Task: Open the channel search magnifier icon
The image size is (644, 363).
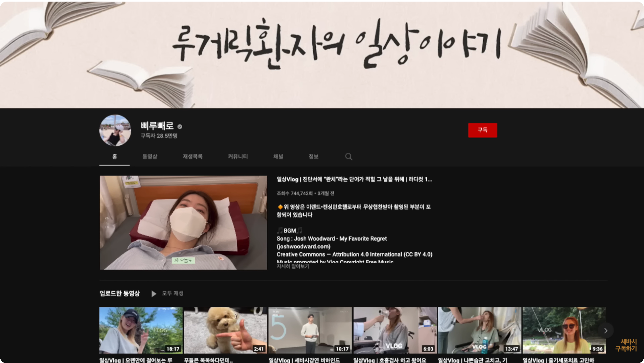Action: coord(349,157)
